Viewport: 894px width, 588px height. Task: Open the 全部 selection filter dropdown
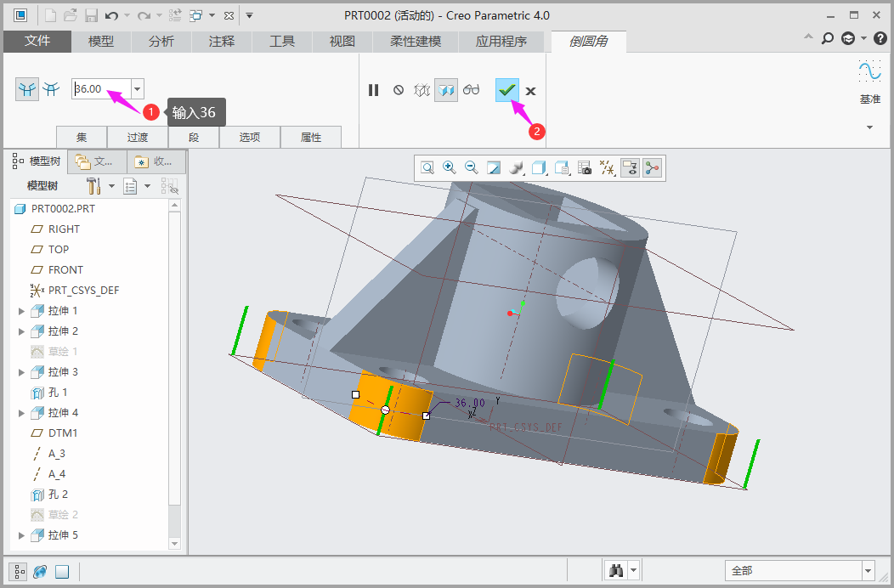coord(868,571)
